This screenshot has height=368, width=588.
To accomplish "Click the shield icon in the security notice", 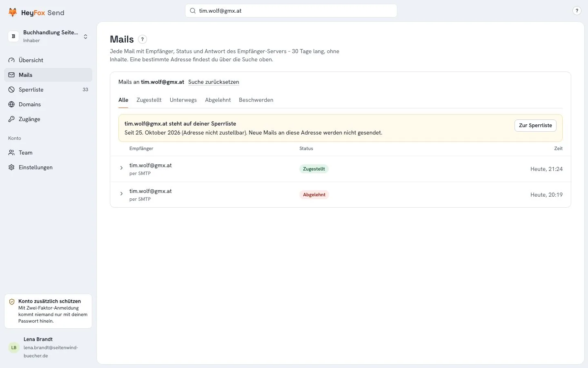I will click(12, 302).
